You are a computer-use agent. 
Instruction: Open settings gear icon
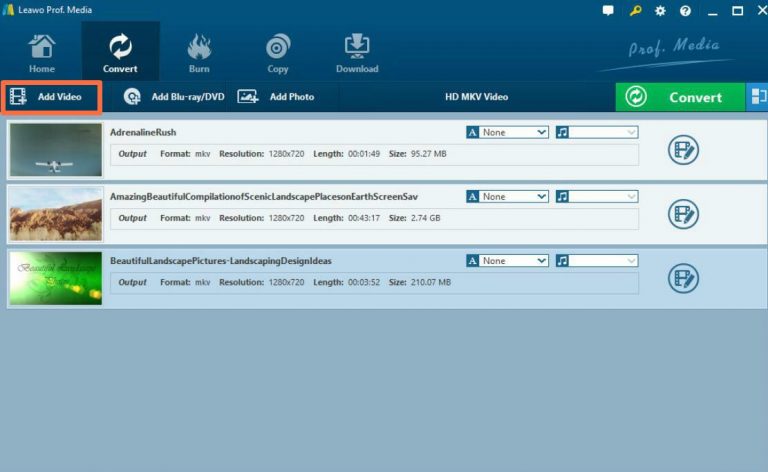tap(660, 11)
